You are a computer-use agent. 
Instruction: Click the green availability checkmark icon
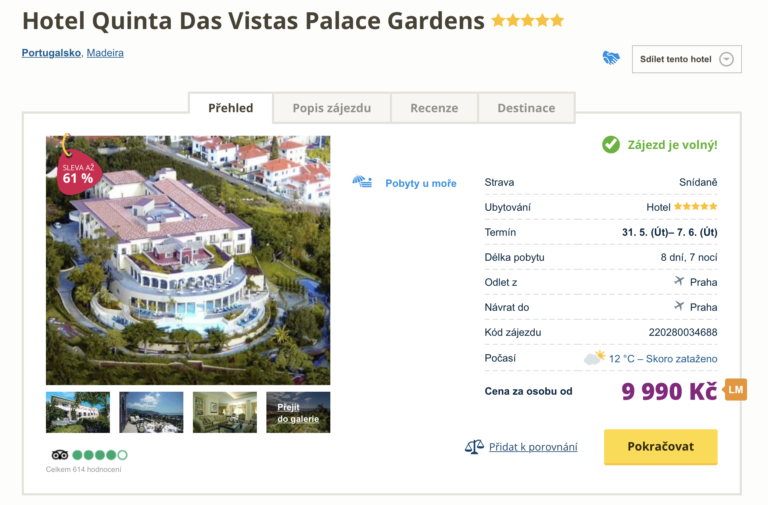[611, 145]
